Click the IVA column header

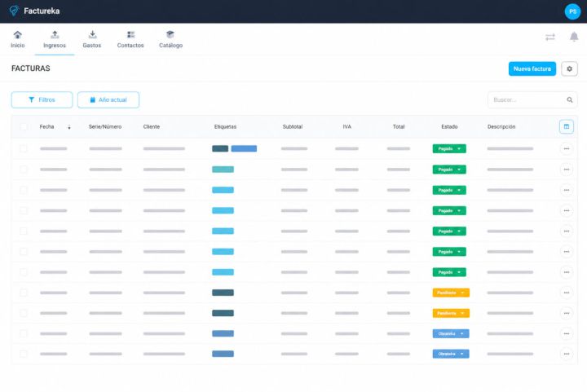pyautogui.click(x=347, y=127)
